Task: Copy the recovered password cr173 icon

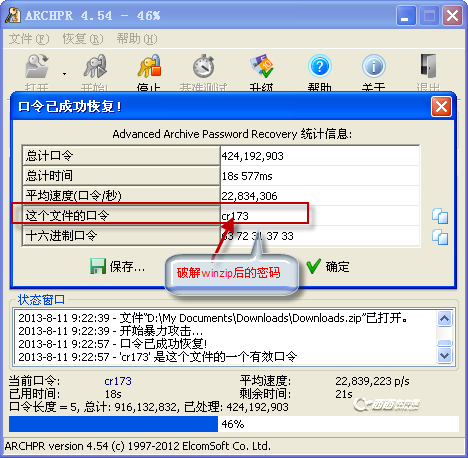Action: point(440,216)
